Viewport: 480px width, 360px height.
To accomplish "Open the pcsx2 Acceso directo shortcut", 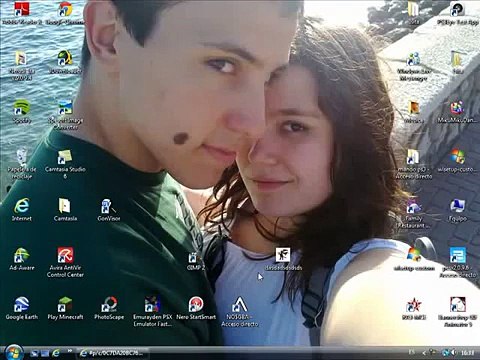I will (458, 262).
